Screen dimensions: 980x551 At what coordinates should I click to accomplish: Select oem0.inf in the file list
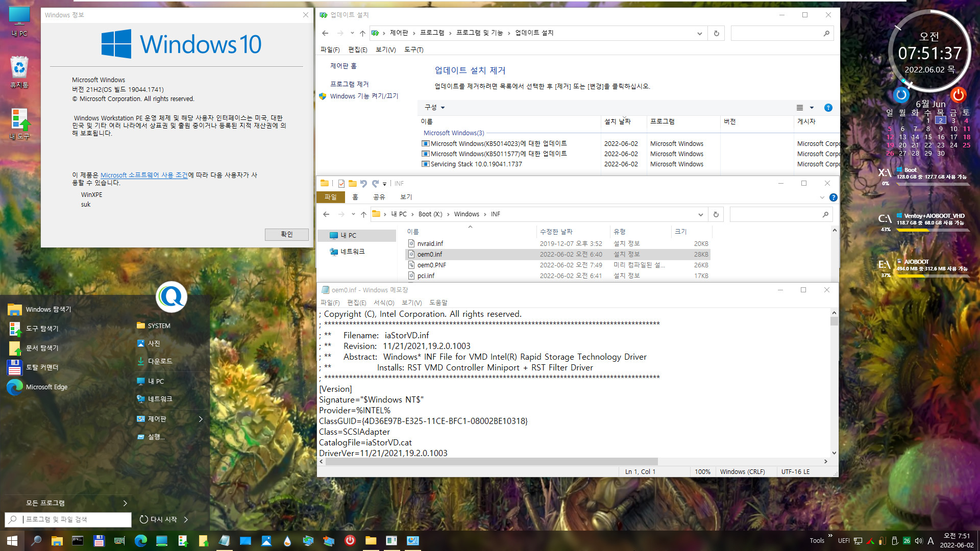[557, 254]
